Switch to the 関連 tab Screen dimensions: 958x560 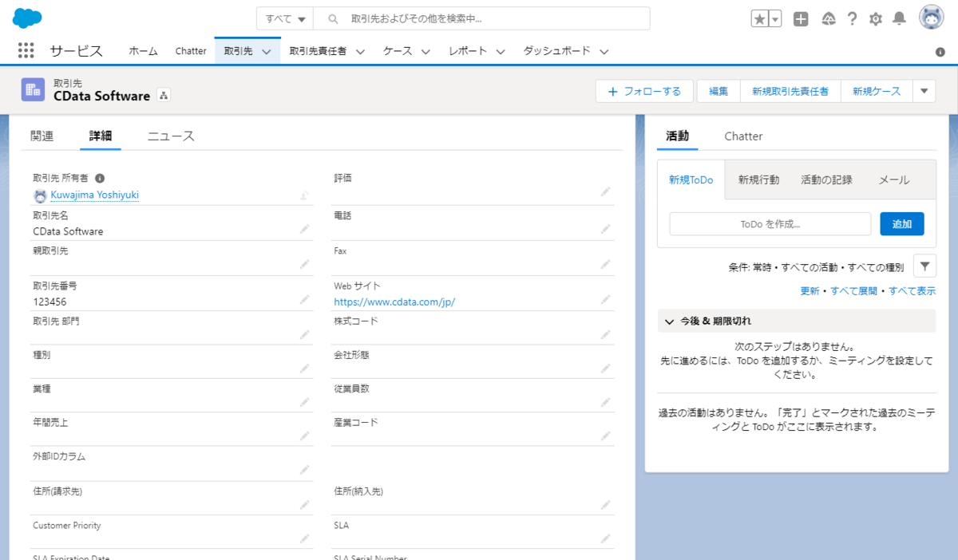(x=42, y=136)
